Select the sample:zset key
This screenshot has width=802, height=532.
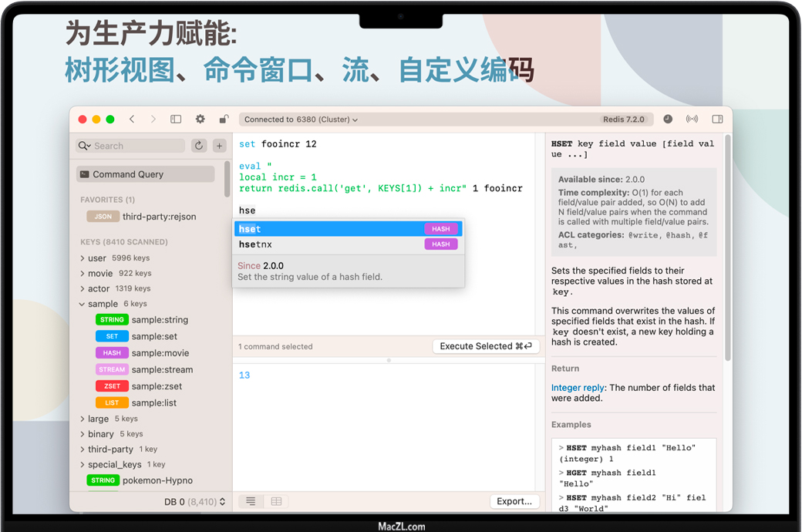157,386
